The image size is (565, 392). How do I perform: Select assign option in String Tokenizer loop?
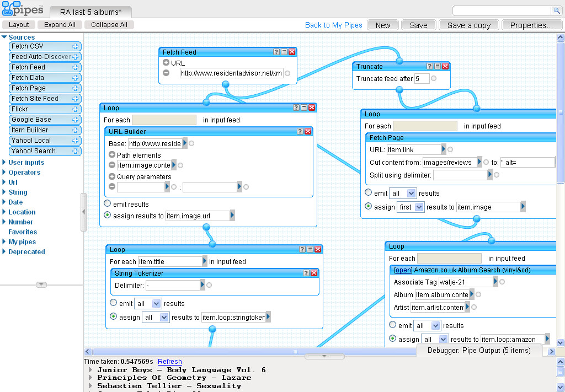114,316
